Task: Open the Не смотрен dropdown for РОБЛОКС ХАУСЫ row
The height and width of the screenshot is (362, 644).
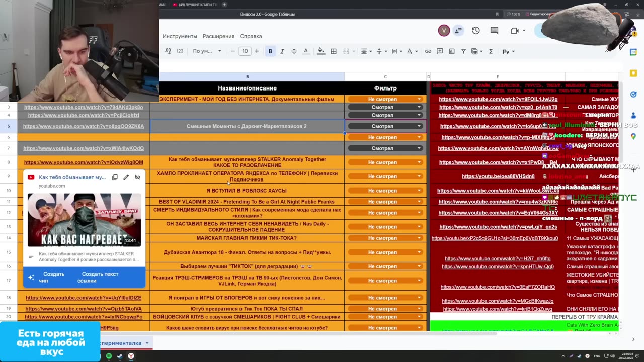Action: tap(385, 191)
